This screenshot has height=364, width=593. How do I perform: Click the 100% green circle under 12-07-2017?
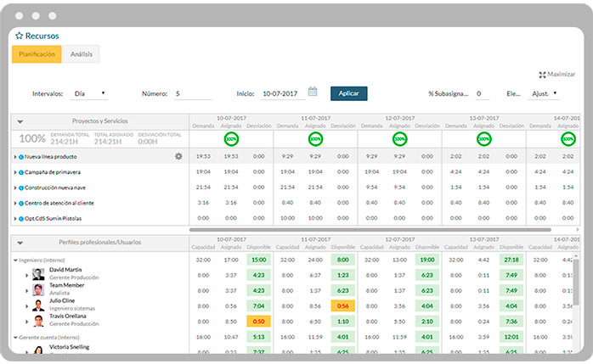(399, 138)
